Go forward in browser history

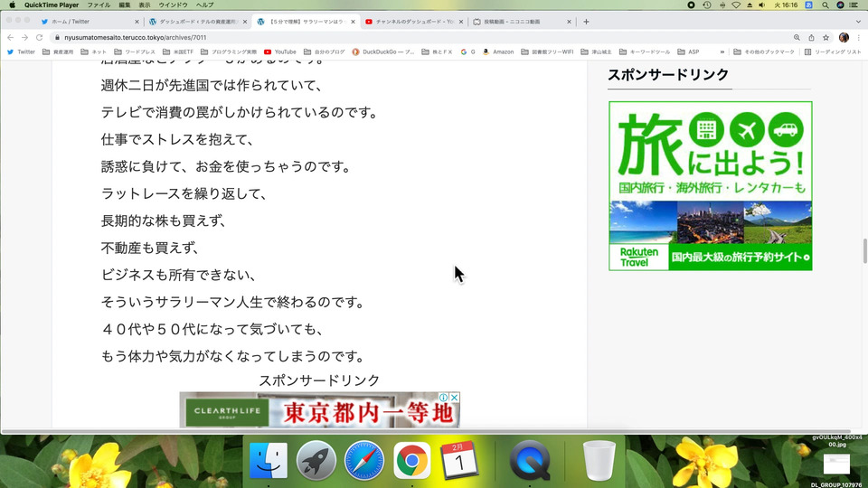pyautogui.click(x=25, y=38)
